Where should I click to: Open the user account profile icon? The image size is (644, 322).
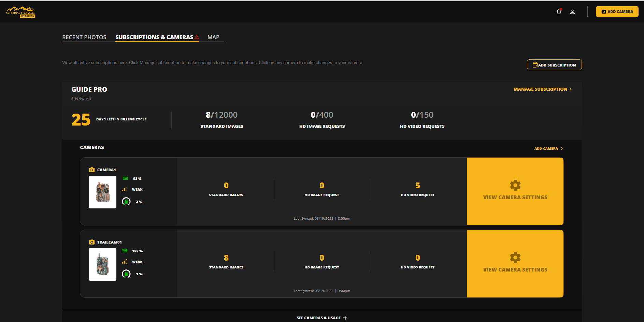click(572, 12)
